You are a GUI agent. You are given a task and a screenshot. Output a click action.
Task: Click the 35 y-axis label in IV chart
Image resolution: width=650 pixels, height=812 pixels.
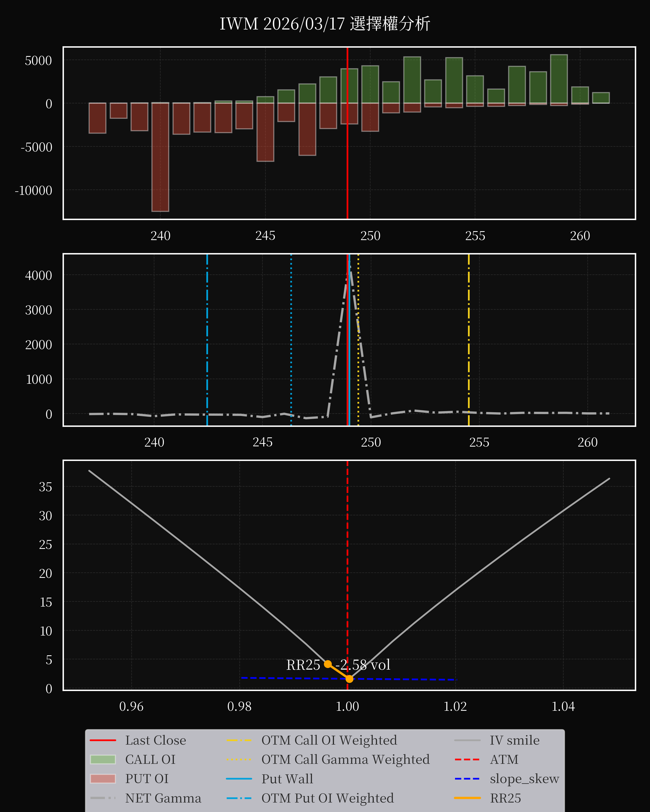point(45,487)
